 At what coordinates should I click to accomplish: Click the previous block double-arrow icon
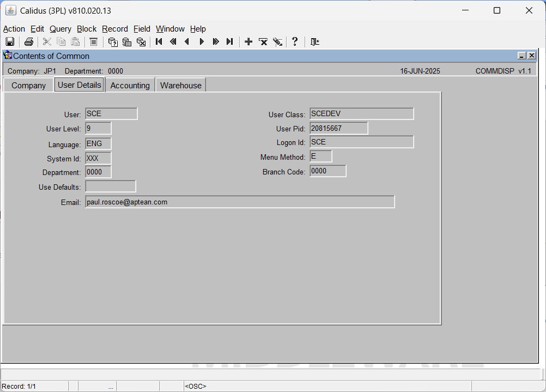tap(173, 42)
